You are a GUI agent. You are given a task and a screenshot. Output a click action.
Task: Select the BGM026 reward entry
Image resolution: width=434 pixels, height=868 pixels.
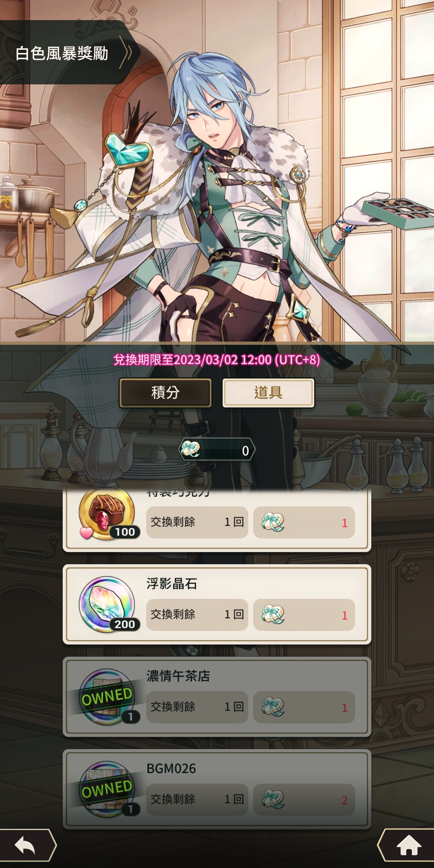pos(217,789)
